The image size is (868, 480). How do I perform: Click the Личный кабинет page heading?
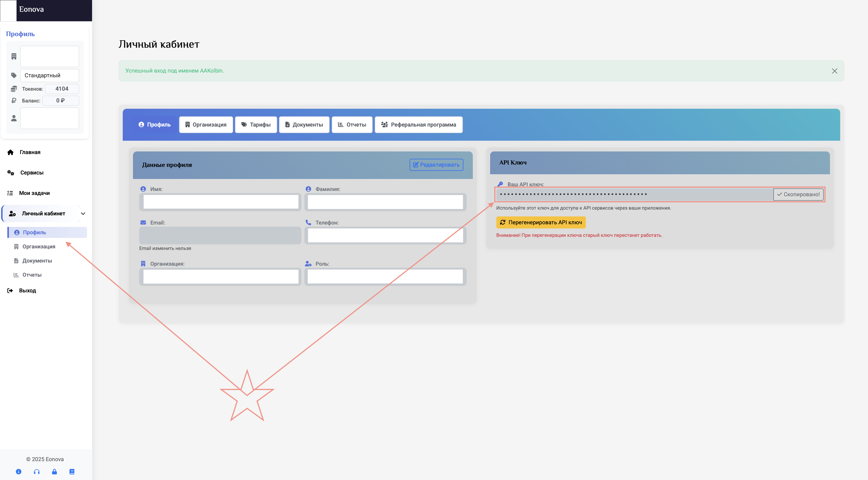pos(159,44)
